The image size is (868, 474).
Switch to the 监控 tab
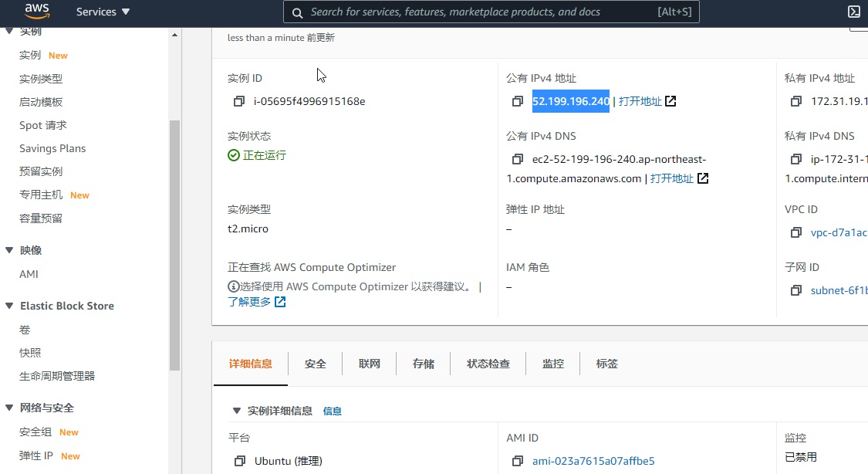point(553,363)
